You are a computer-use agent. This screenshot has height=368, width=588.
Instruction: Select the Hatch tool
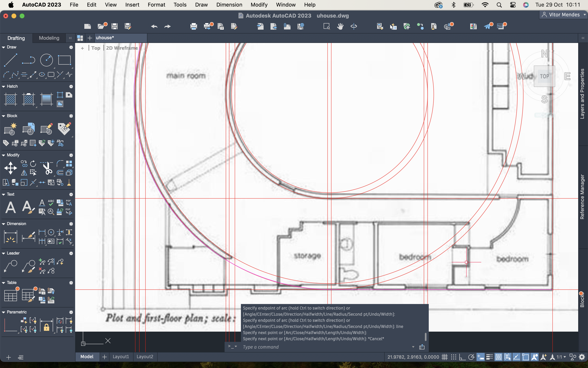(10, 99)
